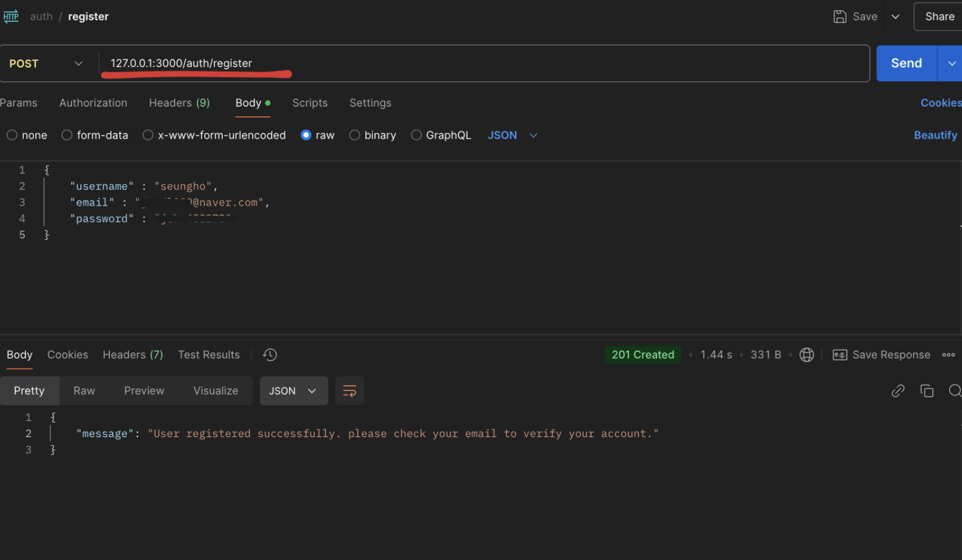Open the Authorization tab

click(93, 103)
